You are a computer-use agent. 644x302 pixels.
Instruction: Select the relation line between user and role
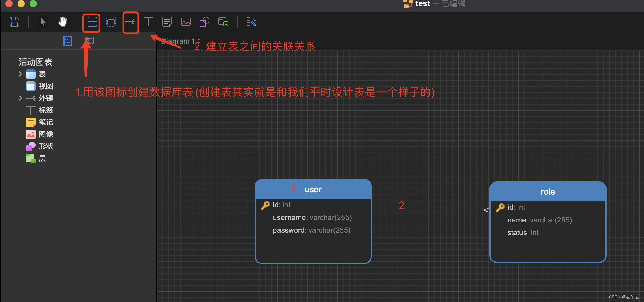[431, 210]
